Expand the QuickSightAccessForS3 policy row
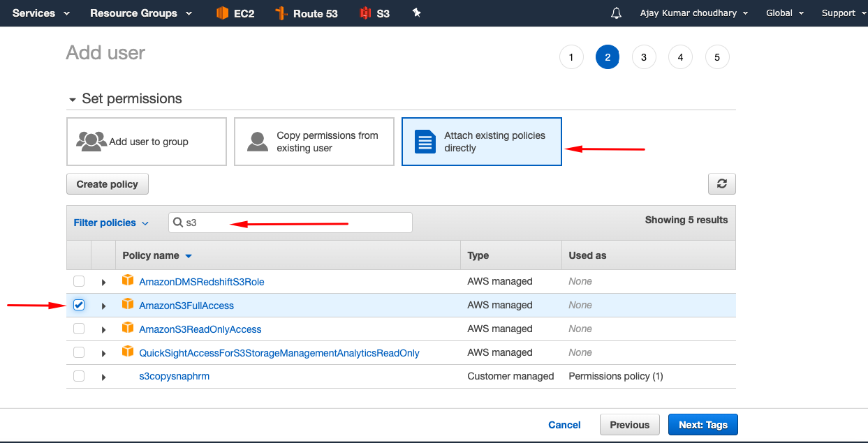The height and width of the screenshot is (443, 868). point(103,354)
